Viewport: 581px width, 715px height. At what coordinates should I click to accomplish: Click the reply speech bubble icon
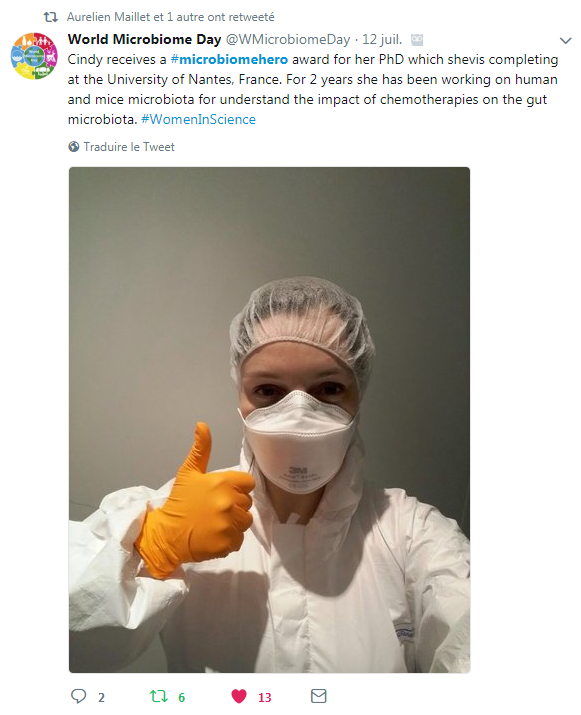(78, 696)
